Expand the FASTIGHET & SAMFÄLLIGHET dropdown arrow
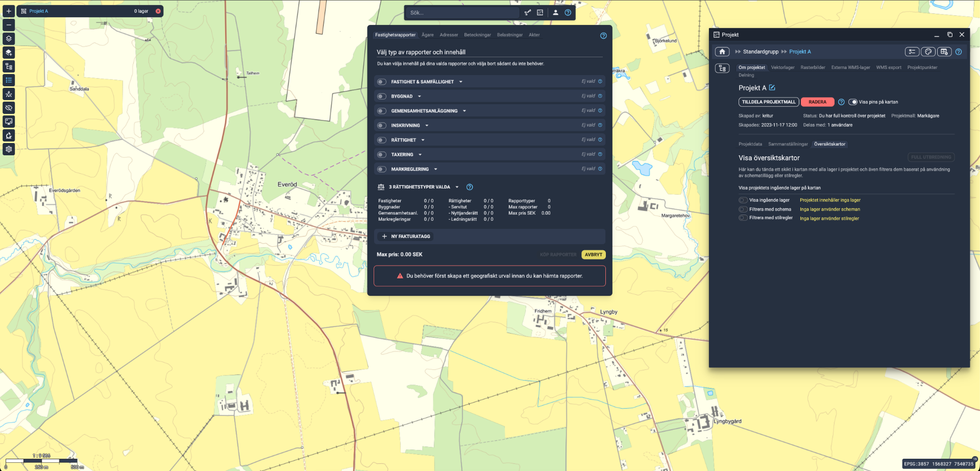 [x=460, y=82]
